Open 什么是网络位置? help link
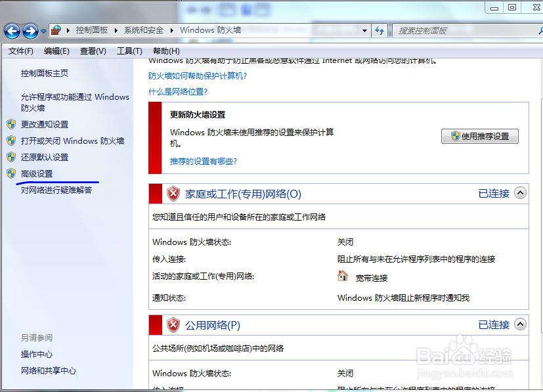The image size is (543, 392). (x=178, y=92)
